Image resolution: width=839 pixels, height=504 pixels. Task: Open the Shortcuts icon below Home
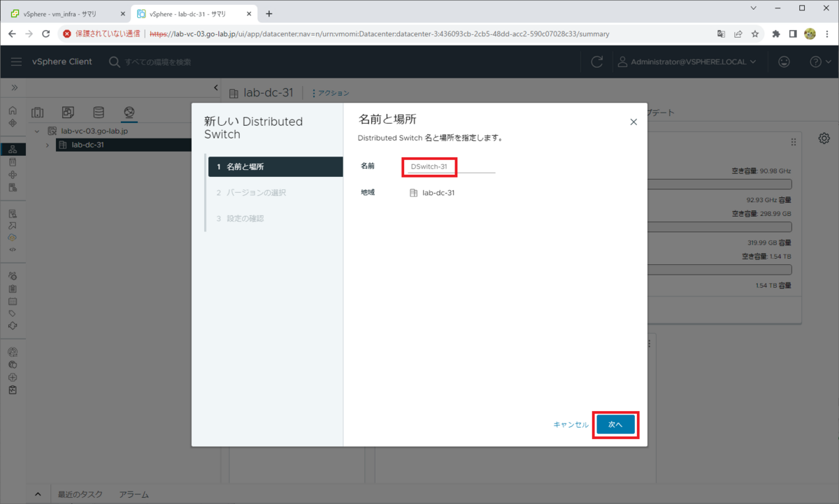click(13, 123)
